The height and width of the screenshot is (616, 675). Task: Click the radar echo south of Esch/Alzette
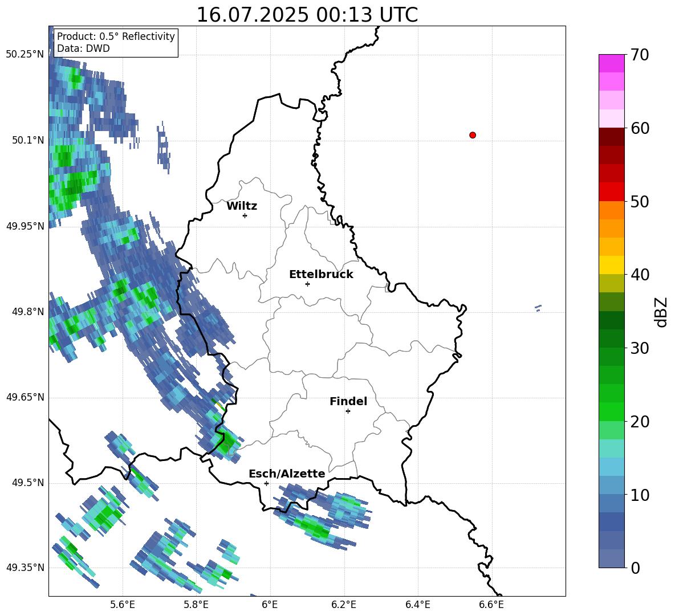click(322, 516)
